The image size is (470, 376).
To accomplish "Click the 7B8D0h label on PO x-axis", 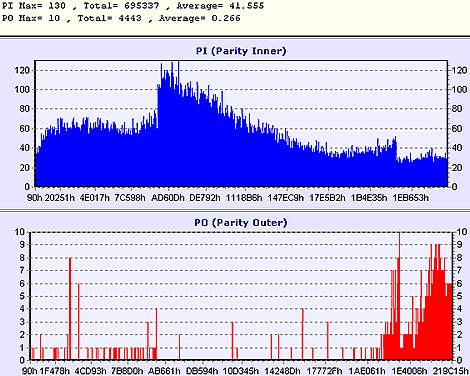I will click(x=127, y=371).
